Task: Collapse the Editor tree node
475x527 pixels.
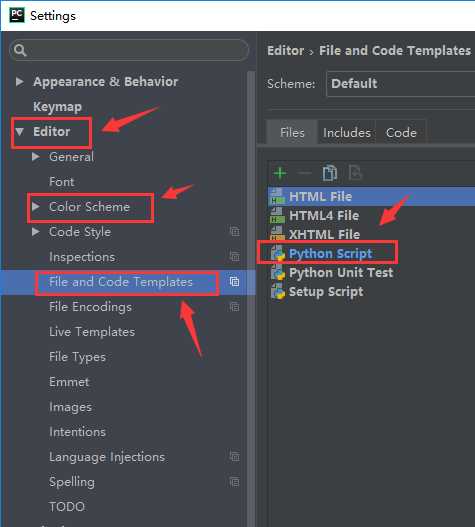Action: pyautogui.click(x=19, y=131)
